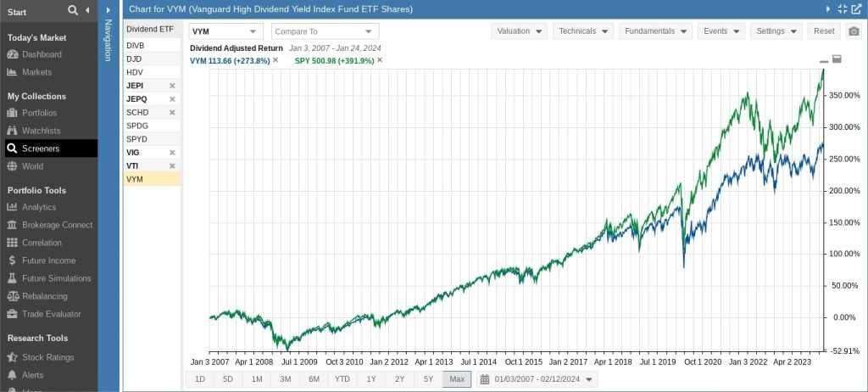The image size is (868, 392).
Task: Click the camera snapshot icon
Action: [854, 31]
